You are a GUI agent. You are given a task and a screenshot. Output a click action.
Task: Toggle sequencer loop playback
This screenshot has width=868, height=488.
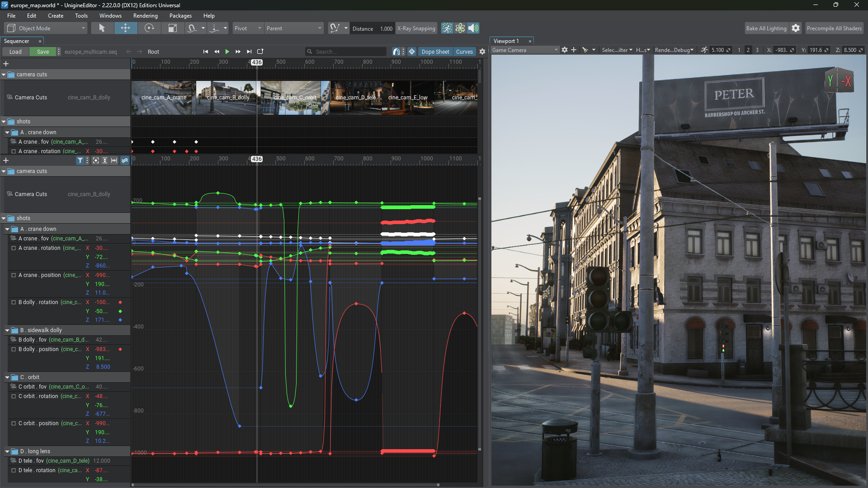[x=260, y=52]
